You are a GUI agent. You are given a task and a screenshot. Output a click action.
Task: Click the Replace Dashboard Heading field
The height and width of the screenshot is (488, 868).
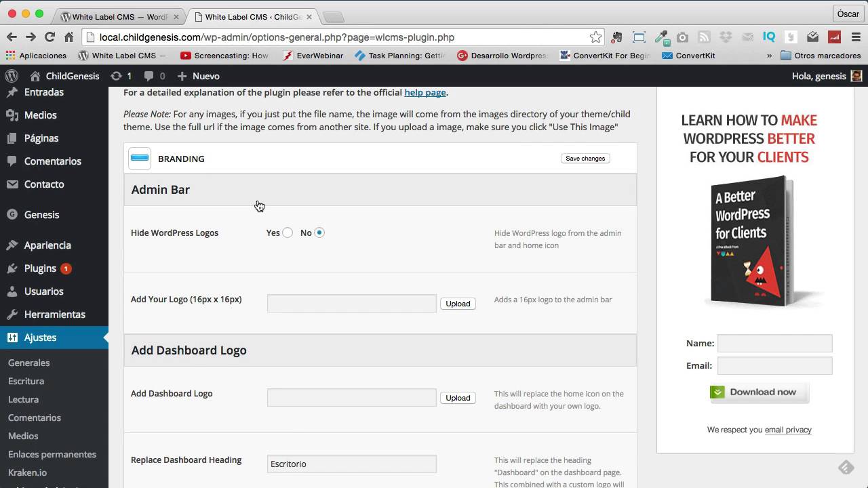(351, 464)
